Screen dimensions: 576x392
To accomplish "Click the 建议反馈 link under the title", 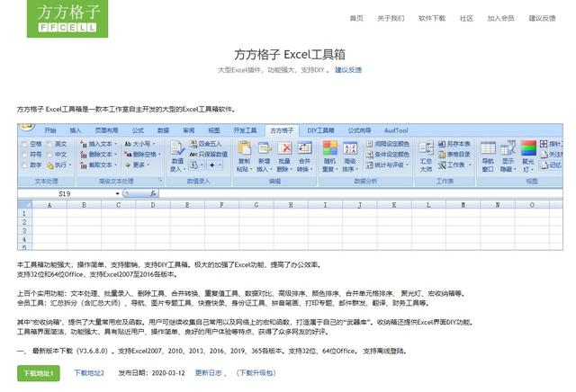I will pos(348,70).
